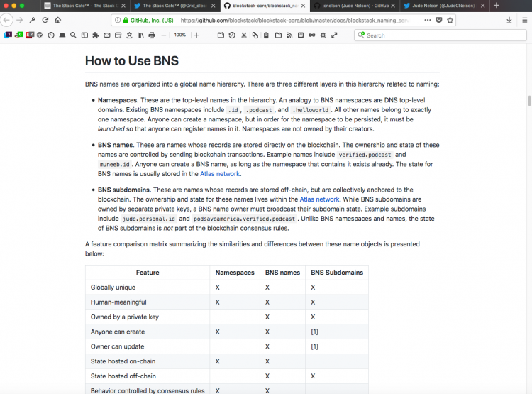Viewport: 532px width, 394px height.
Task: Switch to The Stack Cafe website tab
Action: (x=85, y=6)
